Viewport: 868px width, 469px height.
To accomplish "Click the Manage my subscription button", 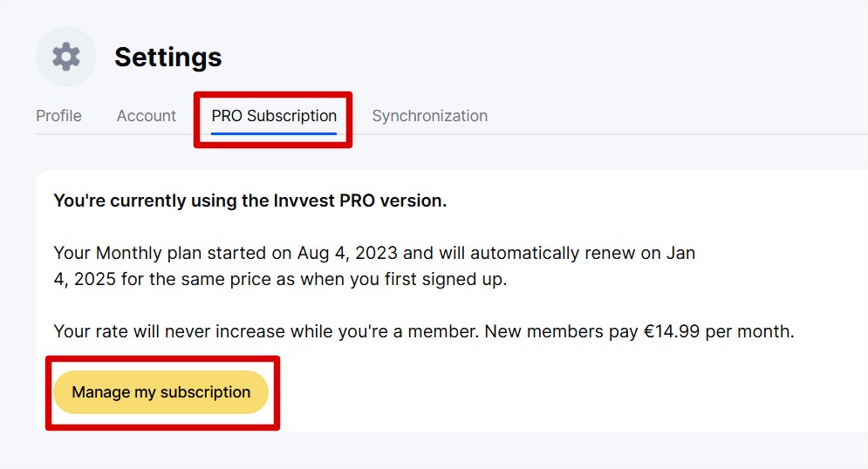I will coord(161,392).
